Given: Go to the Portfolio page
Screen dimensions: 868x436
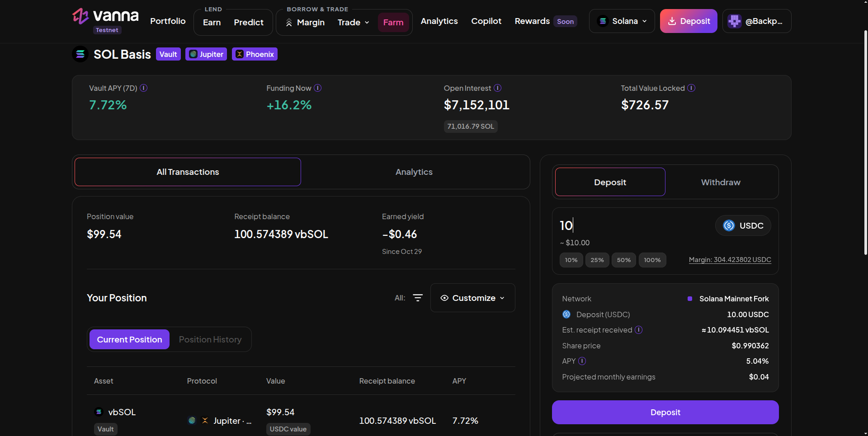Looking at the screenshot, I should click(168, 21).
